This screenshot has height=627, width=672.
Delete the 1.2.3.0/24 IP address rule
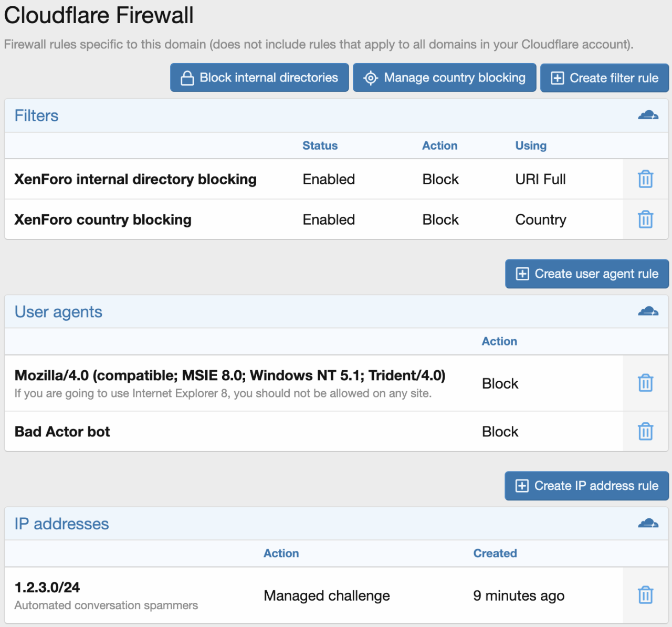[x=645, y=595]
